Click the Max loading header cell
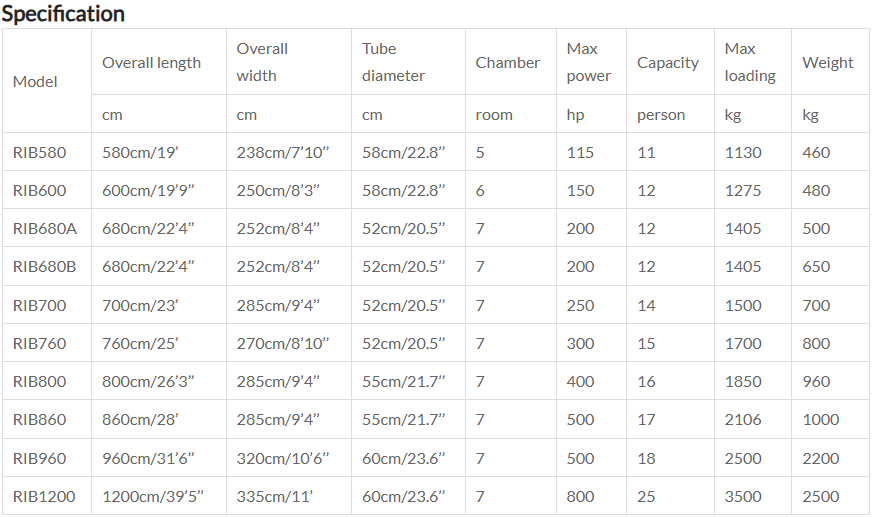Image resolution: width=872 pixels, height=517 pixels. (x=753, y=62)
